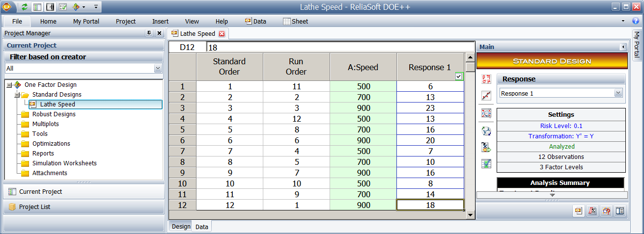Open the File menu

click(x=17, y=21)
